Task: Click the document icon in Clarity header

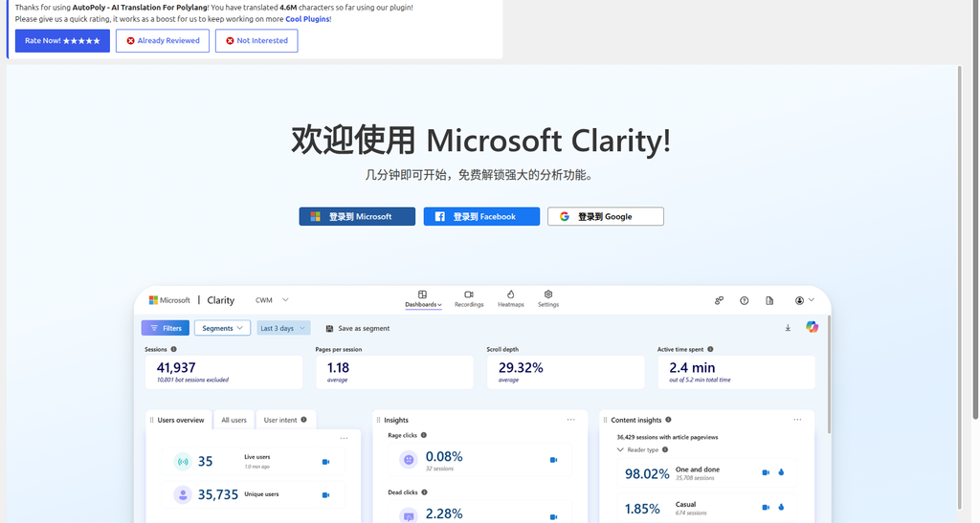Action: point(769,300)
